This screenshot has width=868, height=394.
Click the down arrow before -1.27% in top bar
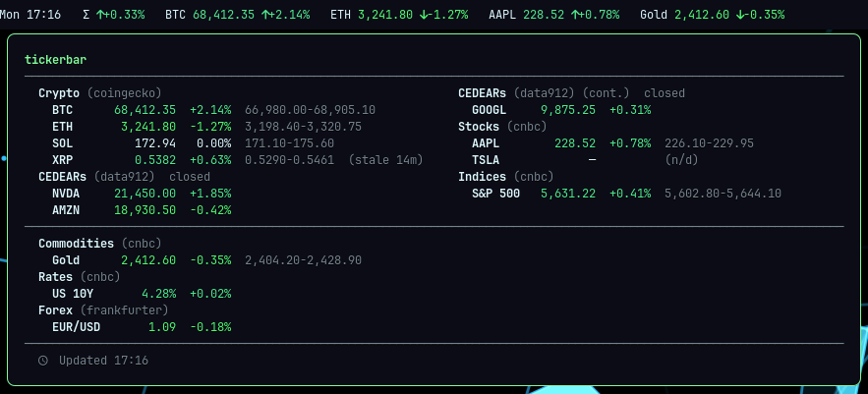tap(424, 15)
